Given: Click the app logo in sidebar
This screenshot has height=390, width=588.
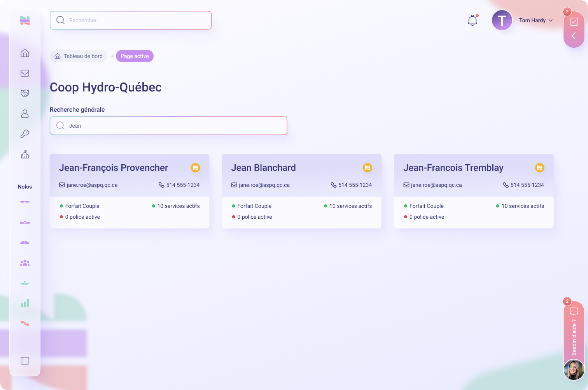Looking at the screenshot, I should coord(25,21).
